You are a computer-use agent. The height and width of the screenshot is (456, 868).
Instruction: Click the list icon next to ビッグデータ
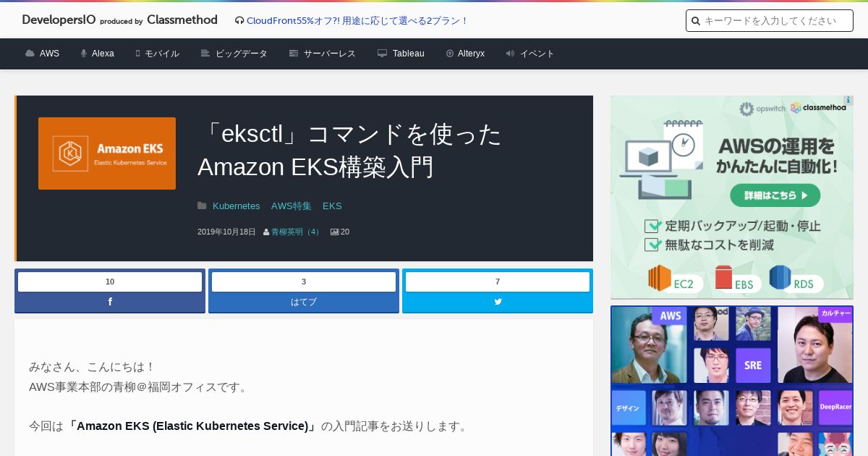pyautogui.click(x=205, y=54)
